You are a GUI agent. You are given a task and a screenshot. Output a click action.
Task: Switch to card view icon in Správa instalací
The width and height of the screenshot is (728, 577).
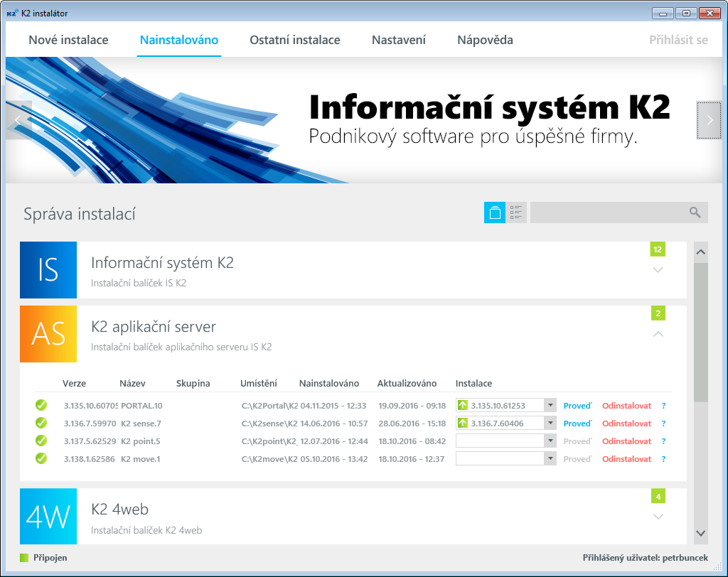pos(495,212)
